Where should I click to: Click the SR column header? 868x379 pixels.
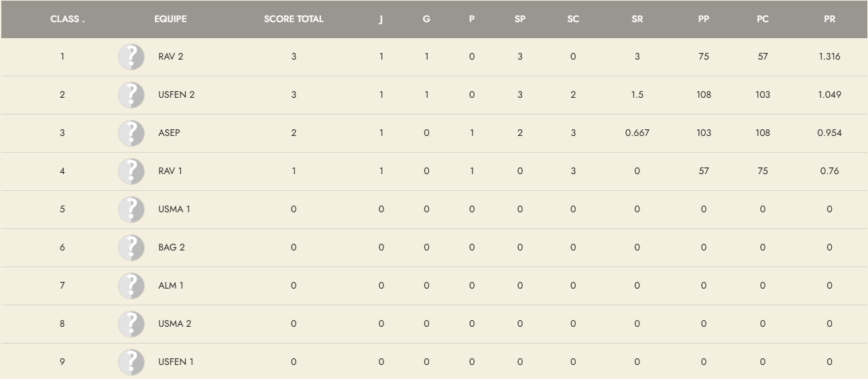click(637, 19)
